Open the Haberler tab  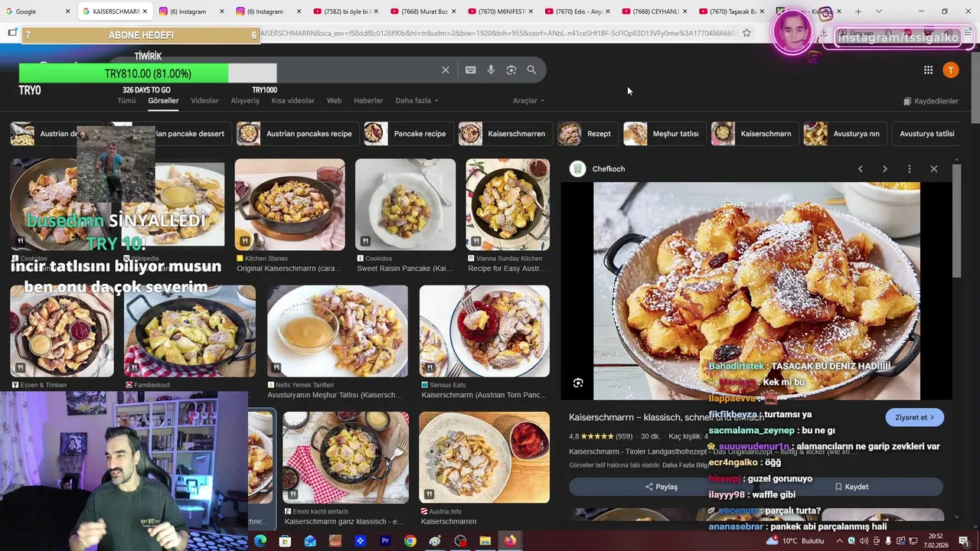(x=368, y=100)
